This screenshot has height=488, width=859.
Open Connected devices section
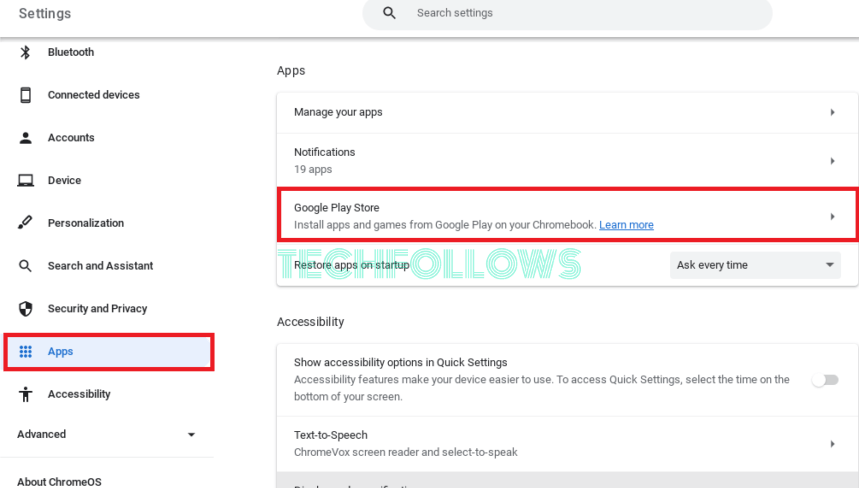point(94,95)
